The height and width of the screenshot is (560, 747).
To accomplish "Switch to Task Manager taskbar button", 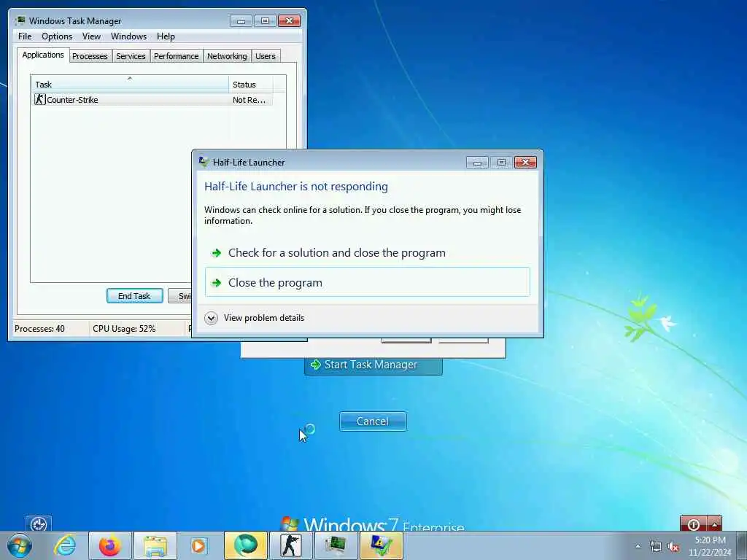I will click(x=336, y=545).
